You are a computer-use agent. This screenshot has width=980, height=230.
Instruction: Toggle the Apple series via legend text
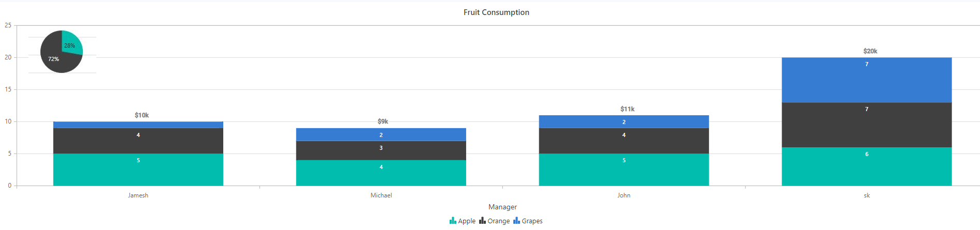tap(467, 221)
